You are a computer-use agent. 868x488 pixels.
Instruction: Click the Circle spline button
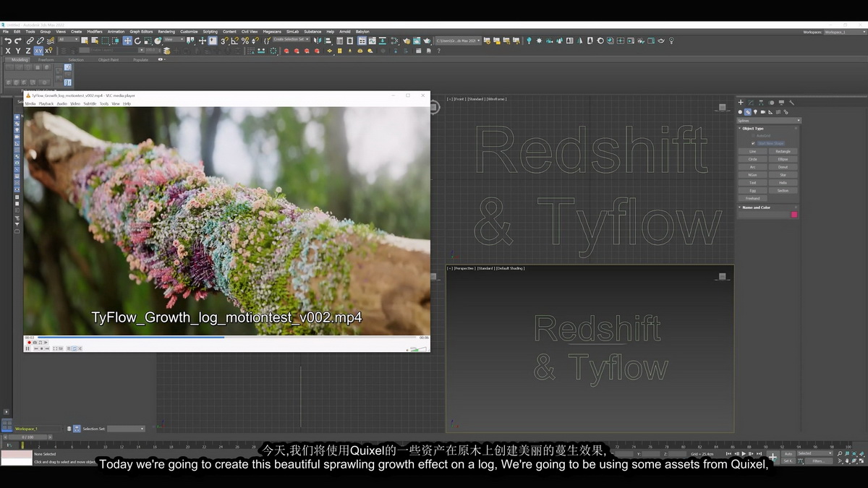[x=752, y=159]
